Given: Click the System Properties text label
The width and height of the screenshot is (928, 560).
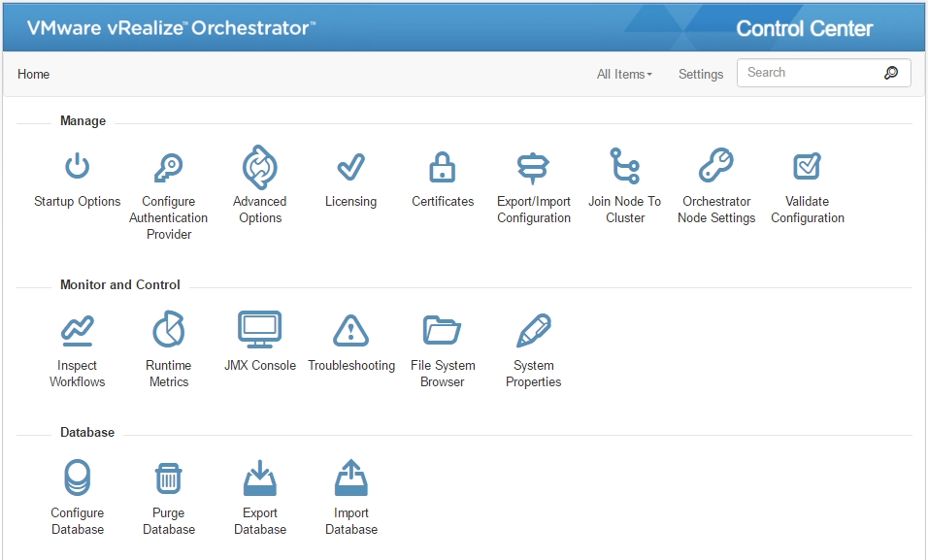Looking at the screenshot, I should pos(533,374).
